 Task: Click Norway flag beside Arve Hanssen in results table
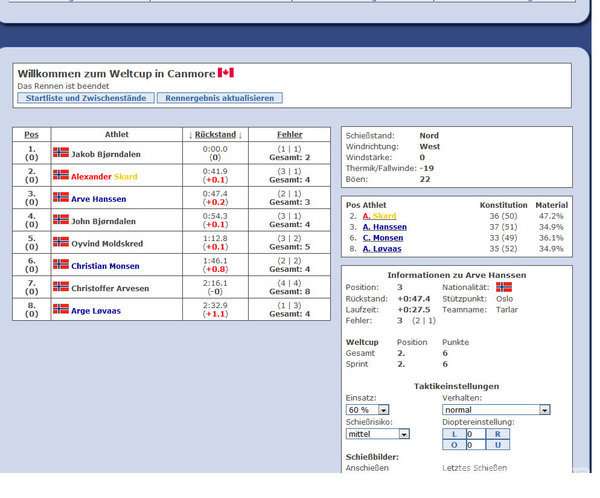click(x=61, y=197)
